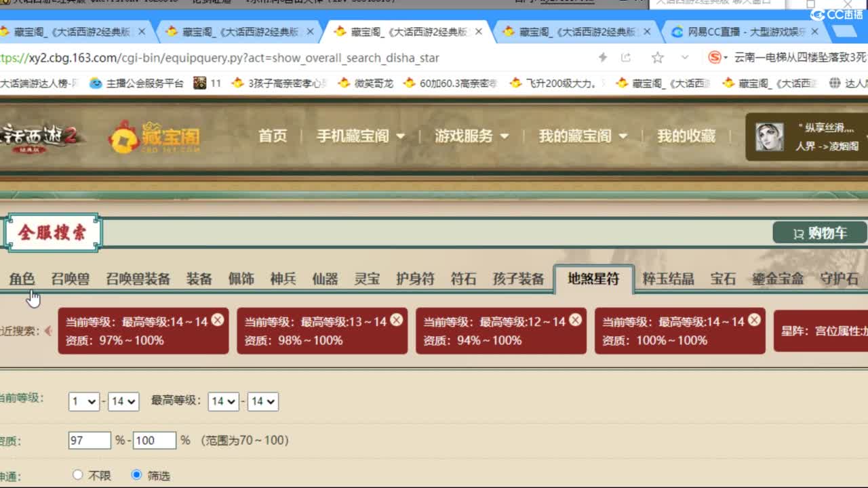Click the lightning speed-mode icon in the address bar
The image size is (868, 488).
pyautogui.click(x=602, y=58)
